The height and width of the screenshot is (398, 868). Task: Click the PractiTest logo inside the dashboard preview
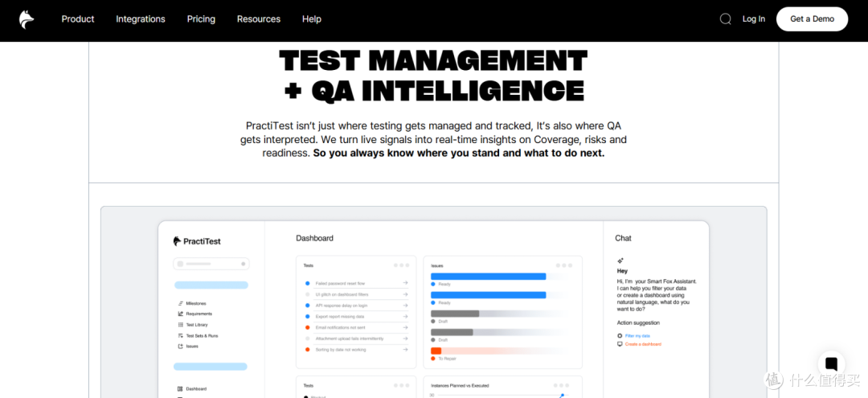tap(197, 241)
